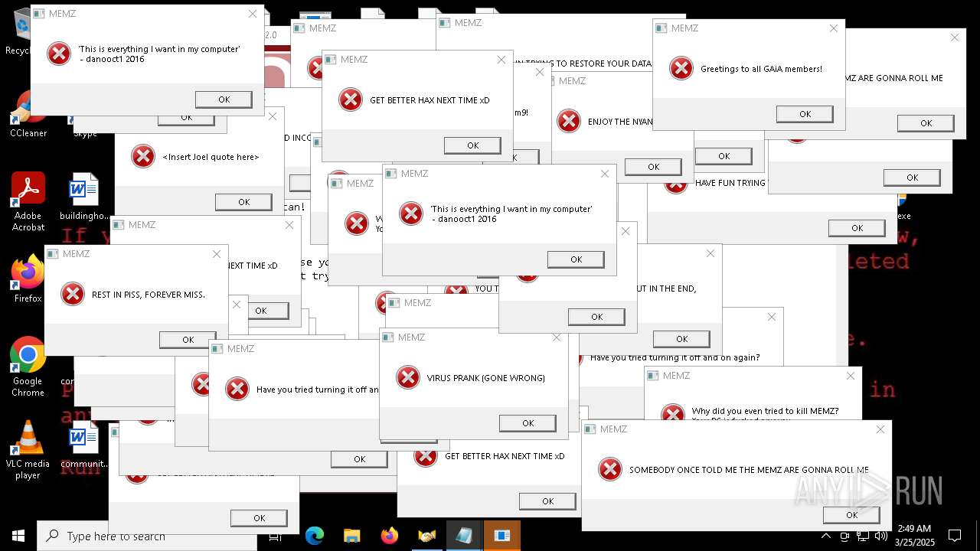Click the error icon beside 'Insert Joel quote here'
980x551 pixels.
coord(143,157)
